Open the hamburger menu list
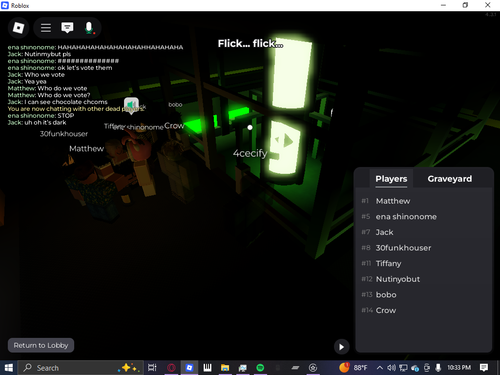 click(46, 28)
